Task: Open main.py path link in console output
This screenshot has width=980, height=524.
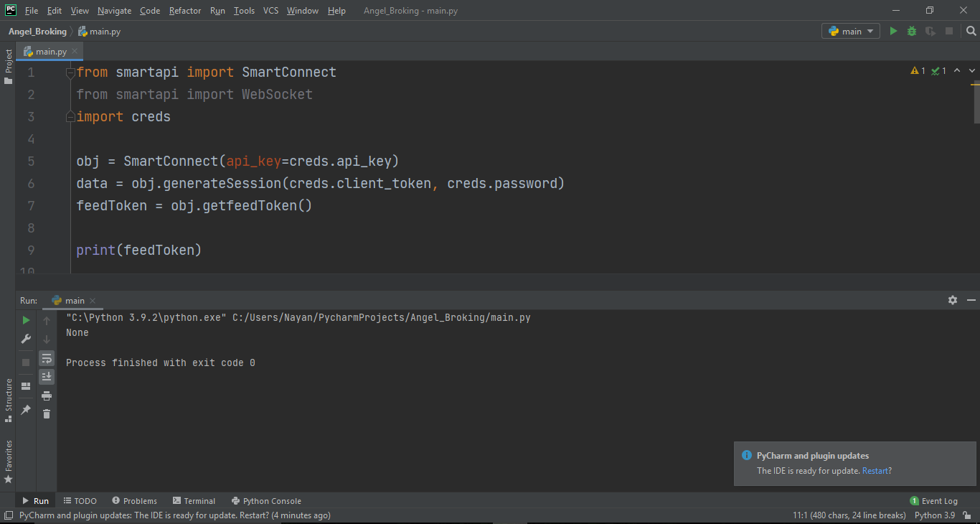Action: [x=382, y=317]
